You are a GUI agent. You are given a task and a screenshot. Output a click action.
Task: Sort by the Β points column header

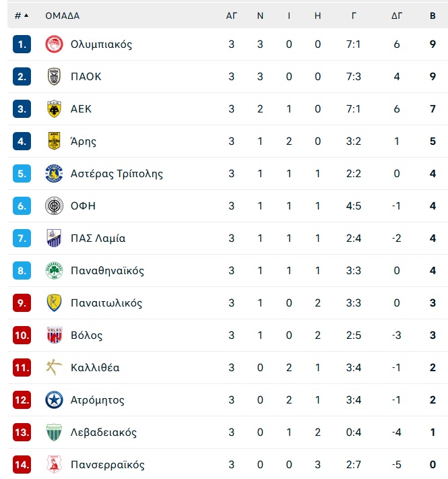coord(433,15)
